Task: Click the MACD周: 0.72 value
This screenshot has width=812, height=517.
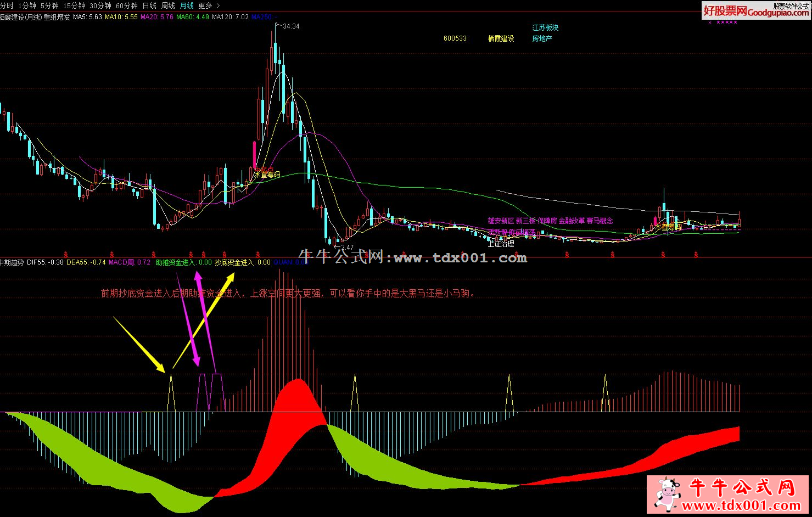Action: point(130,262)
